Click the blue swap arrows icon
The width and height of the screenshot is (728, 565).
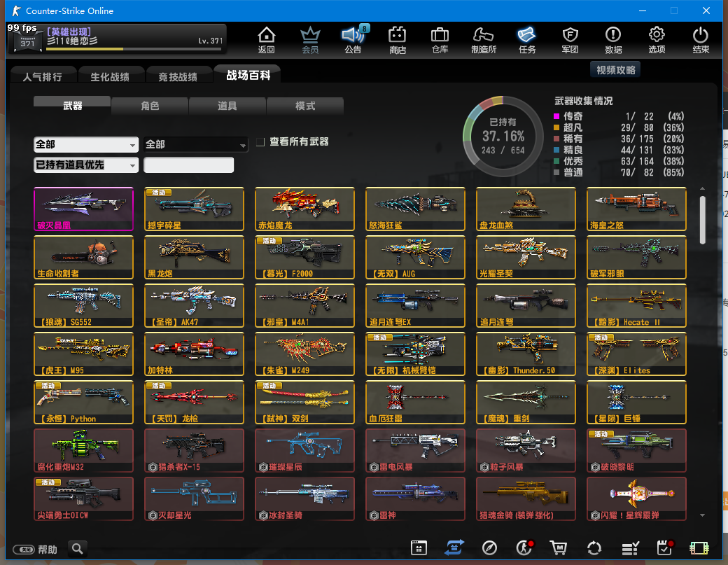click(x=454, y=547)
